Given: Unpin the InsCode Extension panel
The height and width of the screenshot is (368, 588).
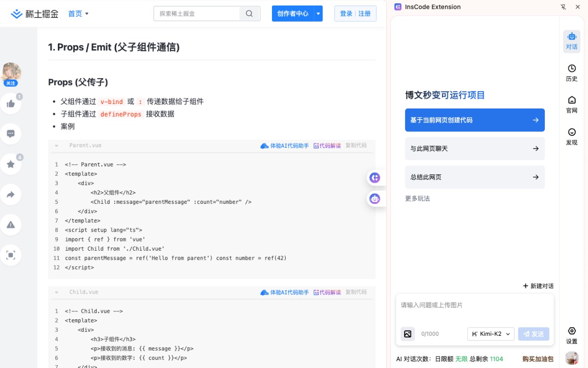Looking at the screenshot, I should tap(563, 7).
